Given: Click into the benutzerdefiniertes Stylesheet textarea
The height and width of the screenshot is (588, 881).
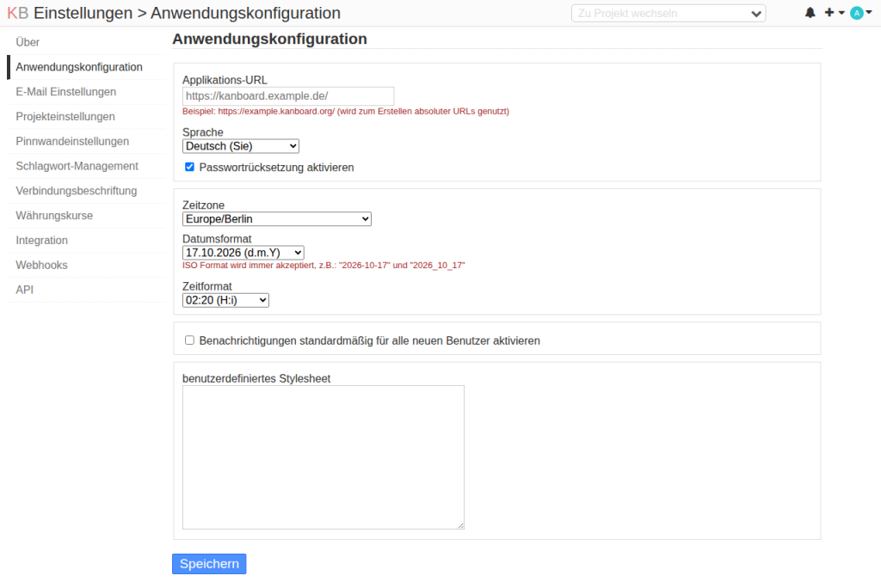Looking at the screenshot, I should [x=323, y=457].
